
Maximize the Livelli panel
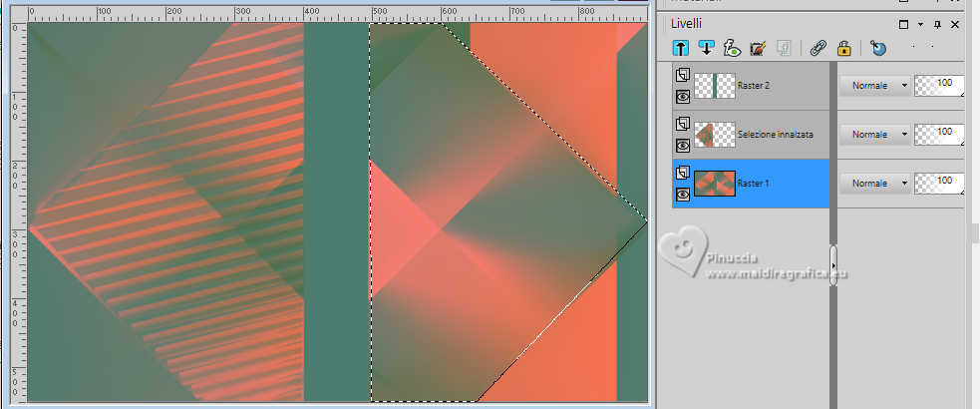tap(903, 24)
